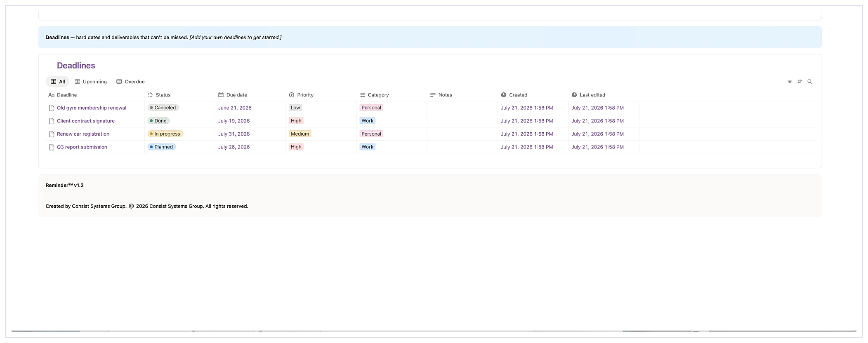Click page icon beside Q3 report submission
Viewport: 868px width, 343px height.
(x=52, y=147)
